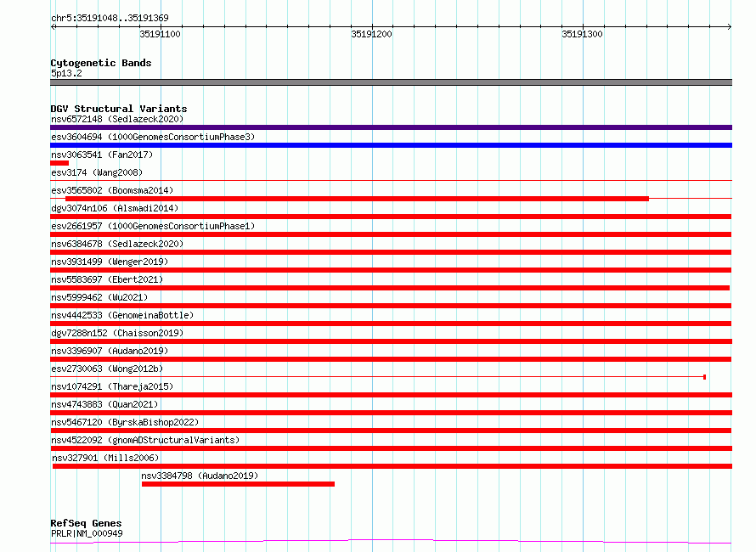Select the red nsv327901 Mills2006 bar
The height and width of the screenshot is (552, 756).
pyautogui.click(x=392, y=466)
